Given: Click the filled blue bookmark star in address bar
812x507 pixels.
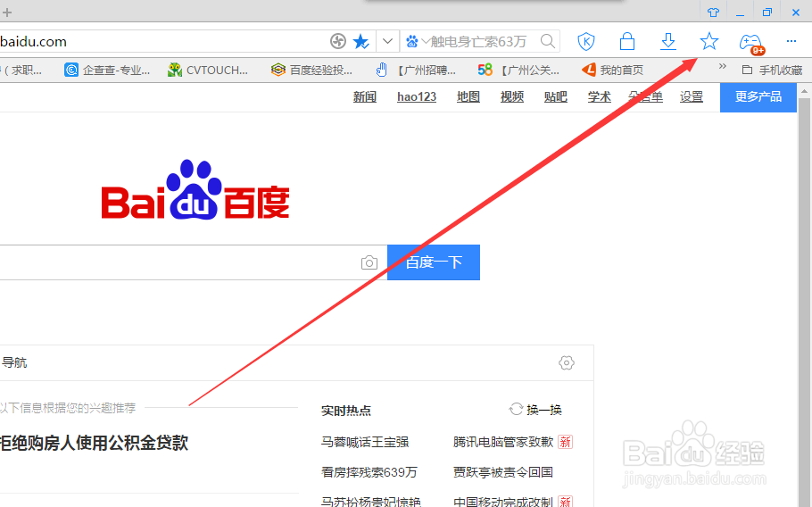Looking at the screenshot, I should pos(361,41).
